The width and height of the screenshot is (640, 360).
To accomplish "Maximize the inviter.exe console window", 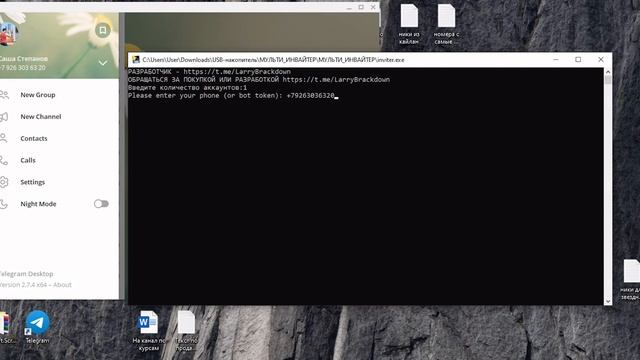I will click(x=578, y=60).
